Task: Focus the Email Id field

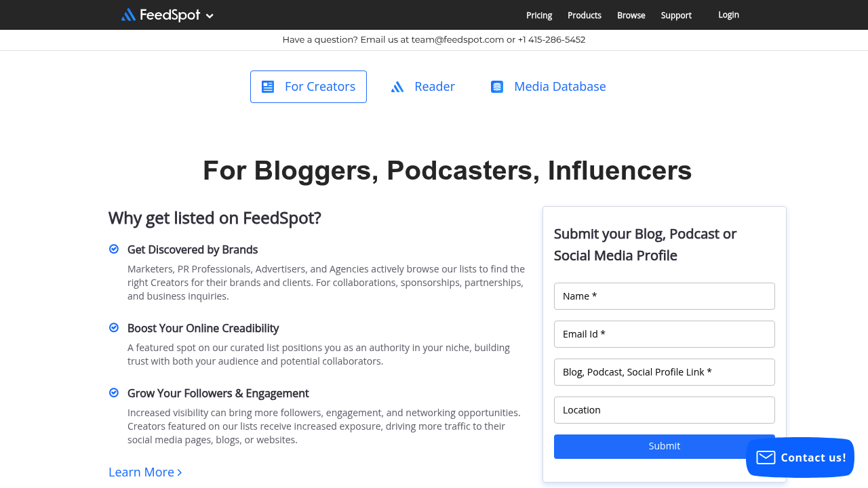Action: click(665, 334)
